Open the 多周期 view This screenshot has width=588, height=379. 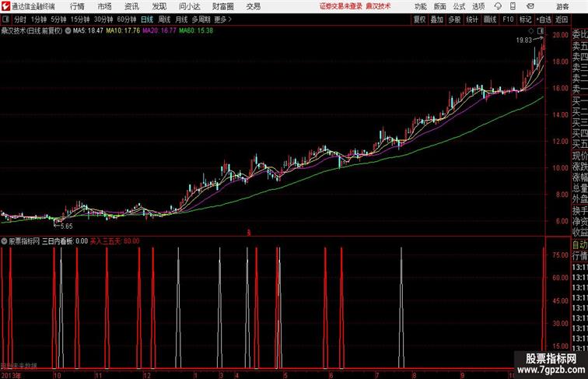pyautogui.click(x=201, y=19)
